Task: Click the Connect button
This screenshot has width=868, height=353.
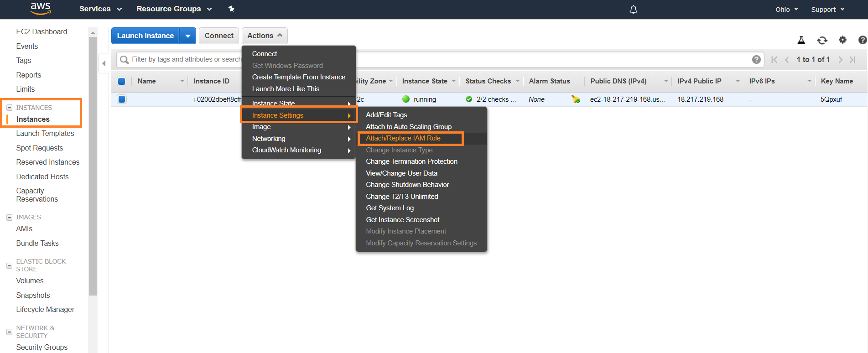Action: [x=219, y=36]
